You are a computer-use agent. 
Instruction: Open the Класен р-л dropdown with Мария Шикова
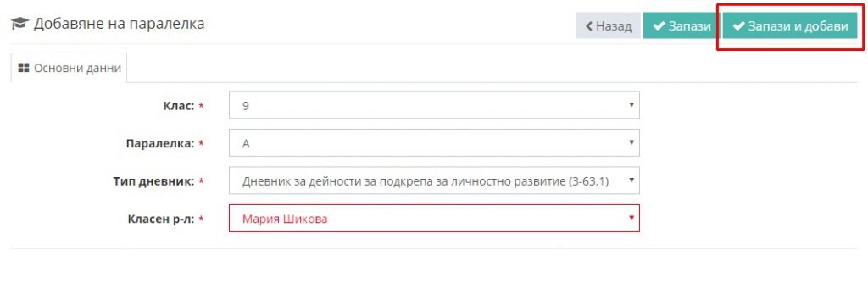pos(434,218)
